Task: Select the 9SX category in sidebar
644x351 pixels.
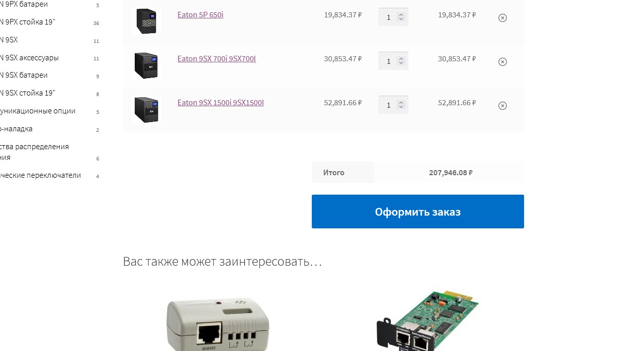Action: 9,40
